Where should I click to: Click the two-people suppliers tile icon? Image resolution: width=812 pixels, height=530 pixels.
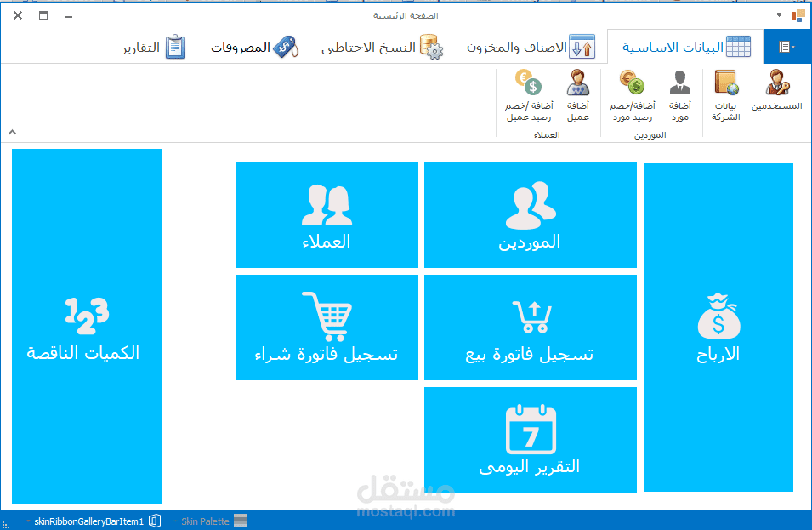tap(531, 205)
